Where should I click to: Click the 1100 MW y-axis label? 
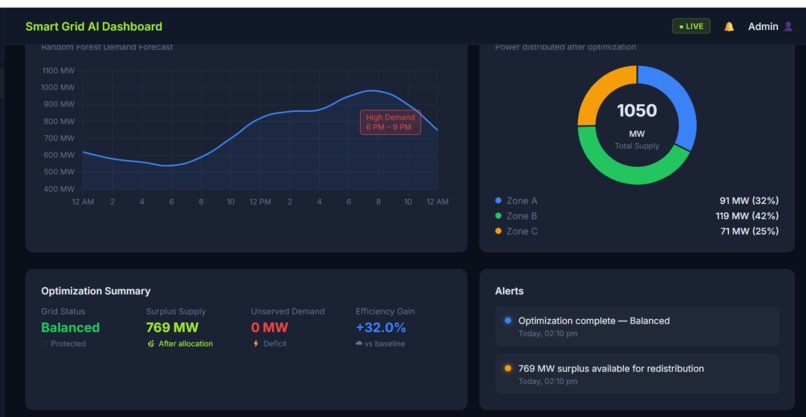58,70
